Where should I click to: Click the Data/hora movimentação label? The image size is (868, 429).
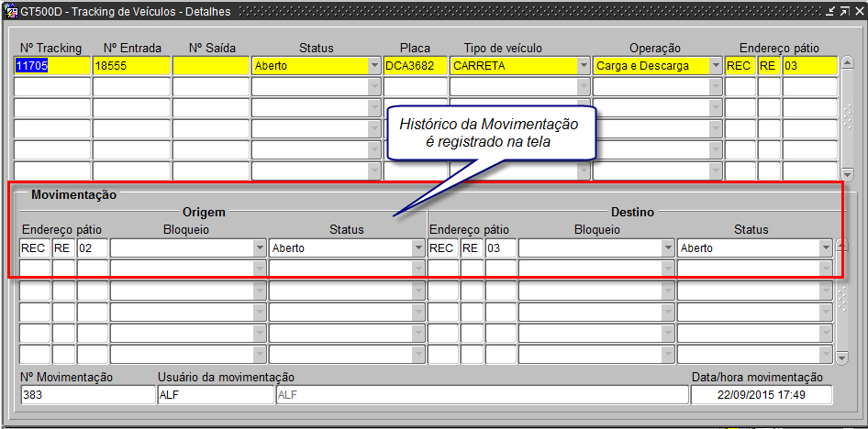(x=757, y=377)
